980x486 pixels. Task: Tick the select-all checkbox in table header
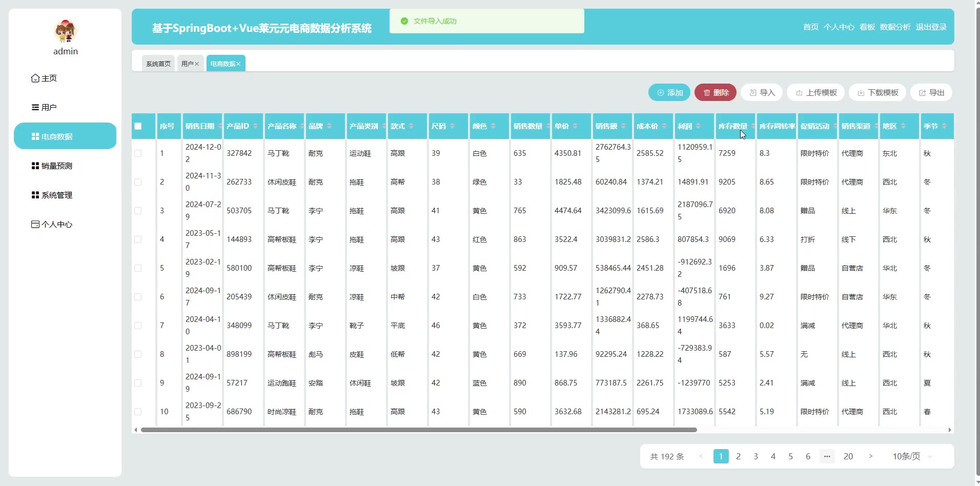tap(138, 126)
